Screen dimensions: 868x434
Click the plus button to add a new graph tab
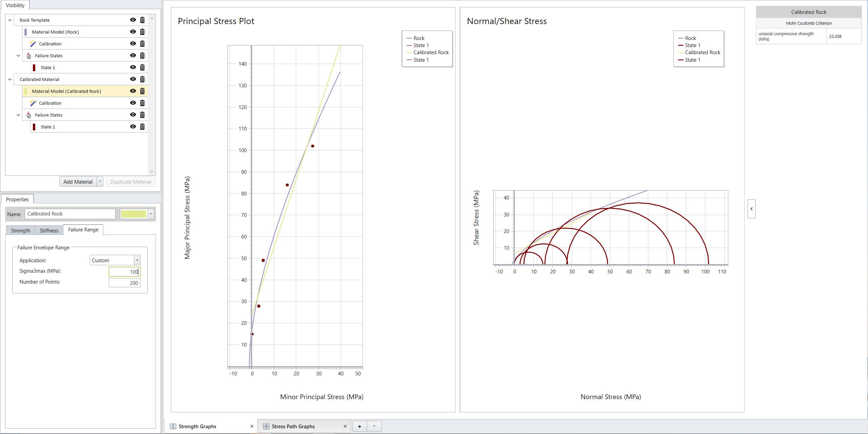click(360, 426)
